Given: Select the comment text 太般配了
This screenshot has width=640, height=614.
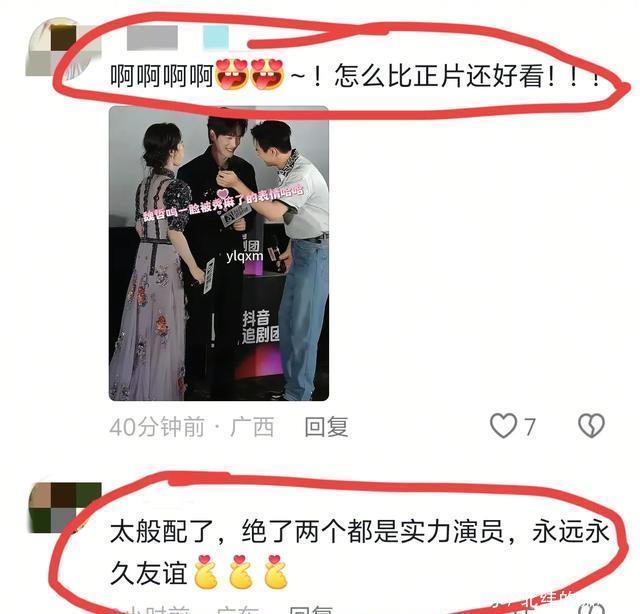Looking at the screenshot, I should point(163,532).
